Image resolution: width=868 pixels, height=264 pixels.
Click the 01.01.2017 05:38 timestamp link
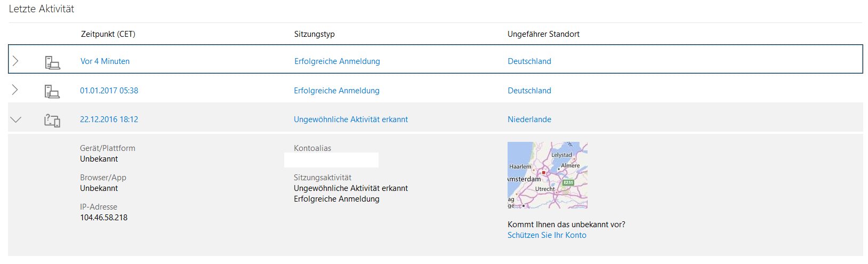click(x=109, y=91)
